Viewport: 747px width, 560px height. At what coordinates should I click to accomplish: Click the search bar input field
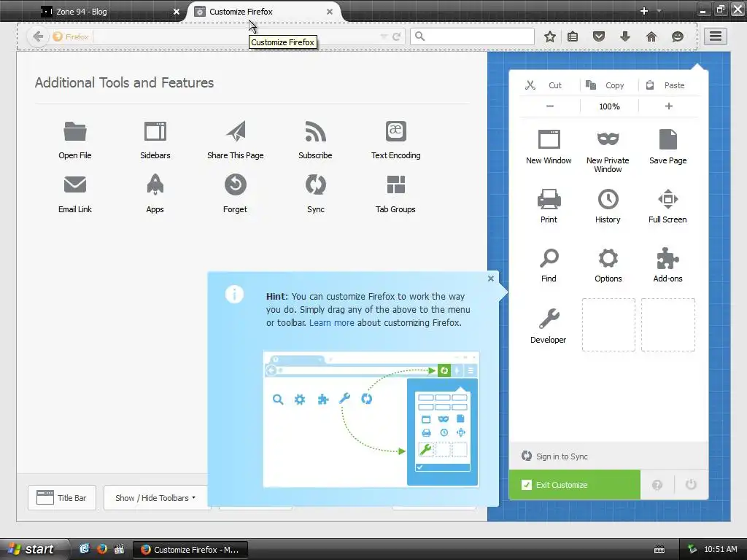[472, 36]
